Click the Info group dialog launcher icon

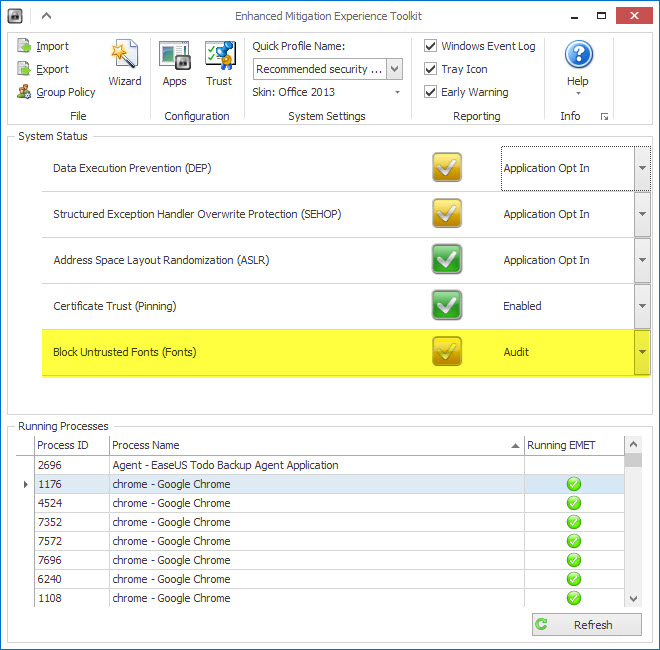click(604, 117)
